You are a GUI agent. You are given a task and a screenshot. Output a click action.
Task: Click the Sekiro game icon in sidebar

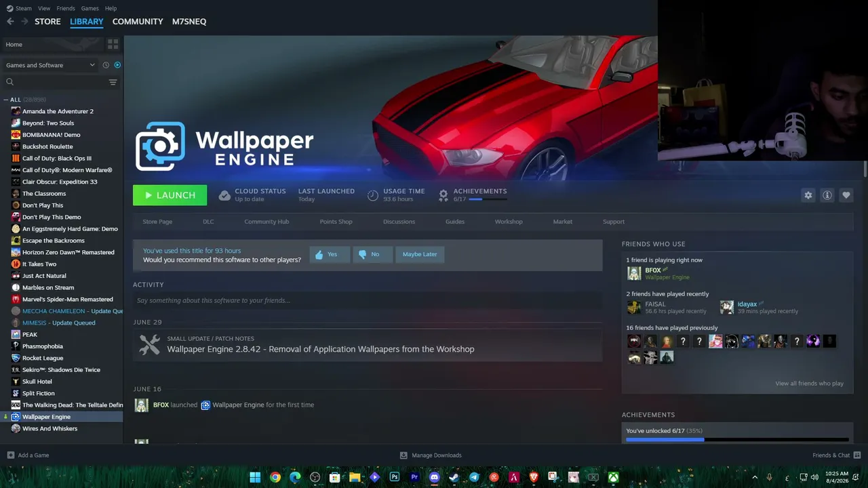pyautogui.click(x=16, y=370)
